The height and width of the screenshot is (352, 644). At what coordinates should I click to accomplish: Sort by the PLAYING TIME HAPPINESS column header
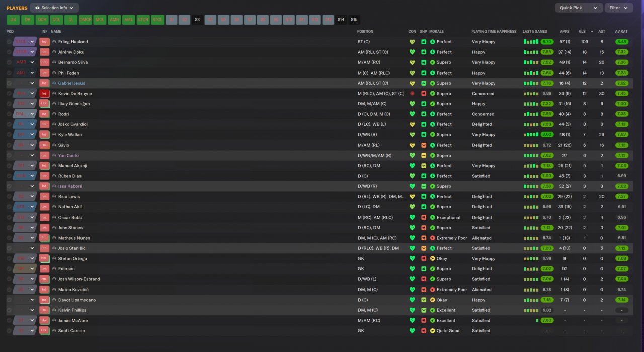(494, 31)
